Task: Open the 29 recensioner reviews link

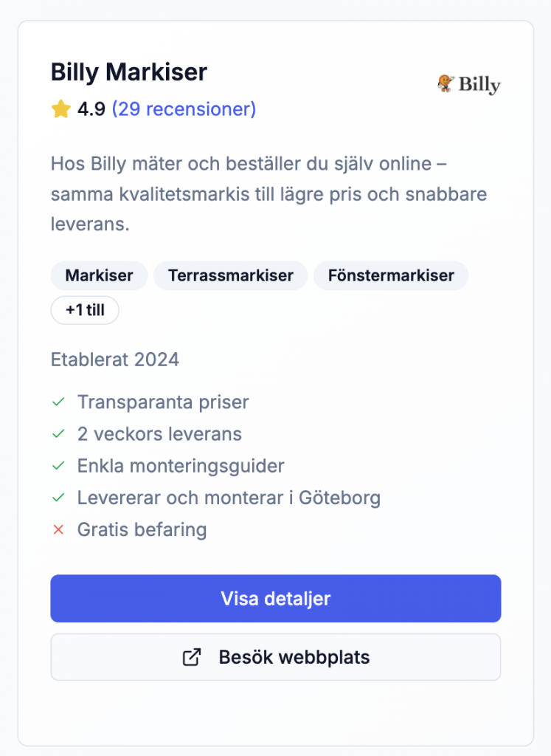Action: pos(184,109)
